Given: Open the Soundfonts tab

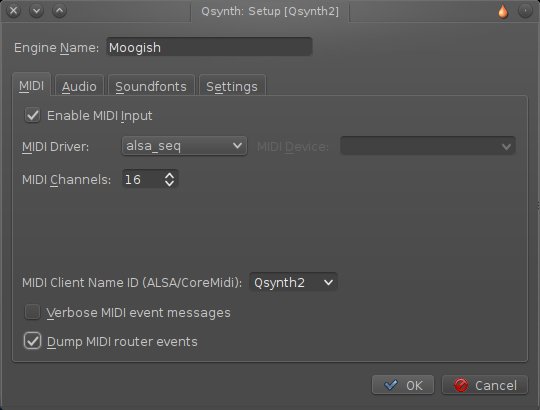Looking at the screenshot, I should [151, 86].
